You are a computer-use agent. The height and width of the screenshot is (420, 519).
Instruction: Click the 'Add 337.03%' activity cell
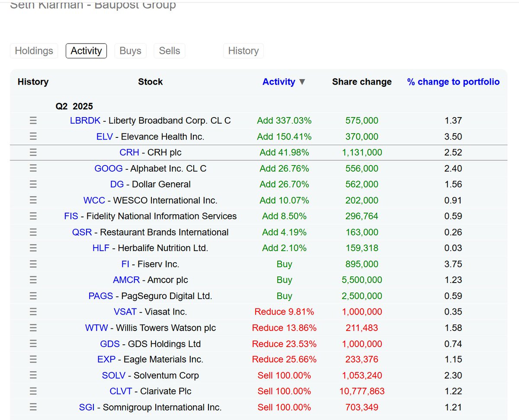pyautogui.click(x=284, y=121)
